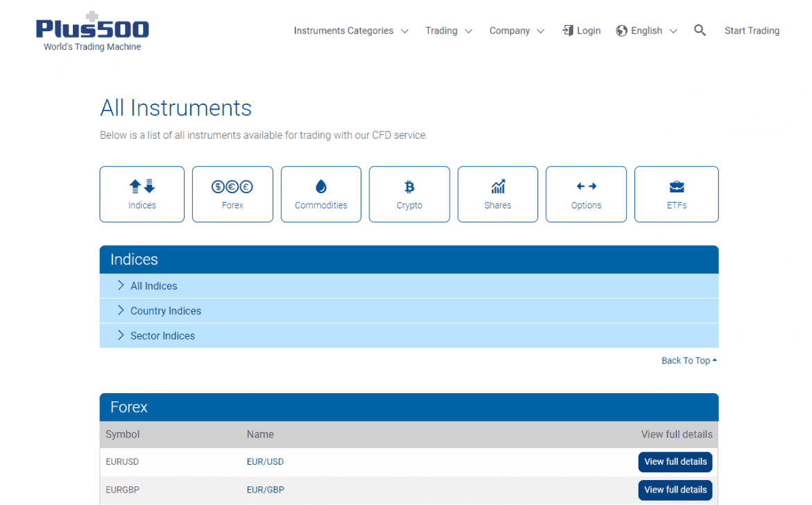Viewport: 812px width, 505px height.
Task: Open the English language dropdown
Action: pyautogui.click(x=646, y=31)
